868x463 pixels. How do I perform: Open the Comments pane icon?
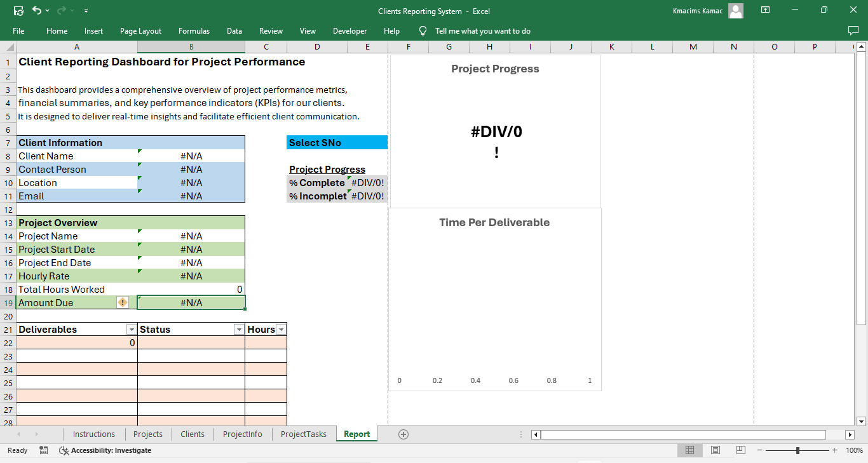852,30
